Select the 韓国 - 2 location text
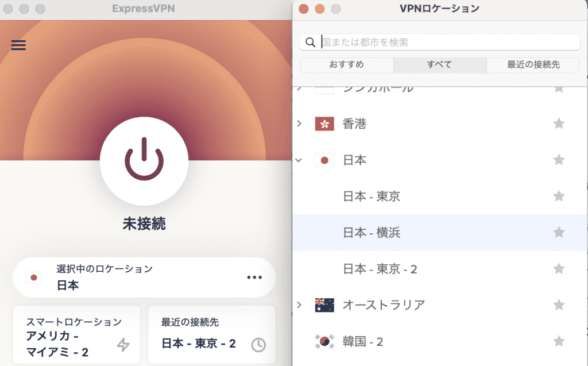Image resolution: width=588 pixels, height=366 pixels. coord(363,341)
